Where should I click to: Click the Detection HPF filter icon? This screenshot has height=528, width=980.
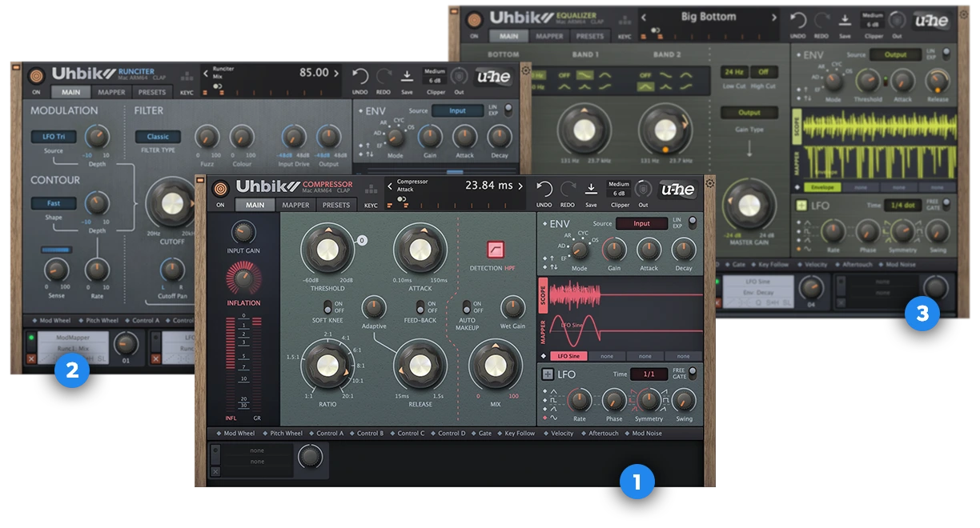pyautogui.click(x=496, y=249)
